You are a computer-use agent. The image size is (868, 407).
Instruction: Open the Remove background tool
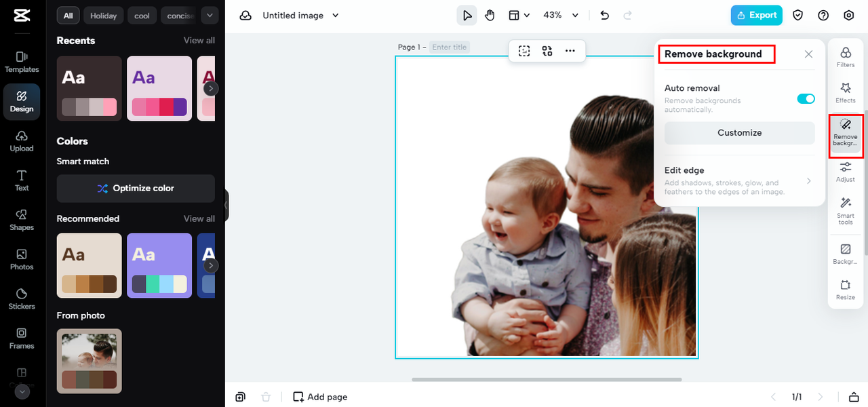click(x=846, y=134)
